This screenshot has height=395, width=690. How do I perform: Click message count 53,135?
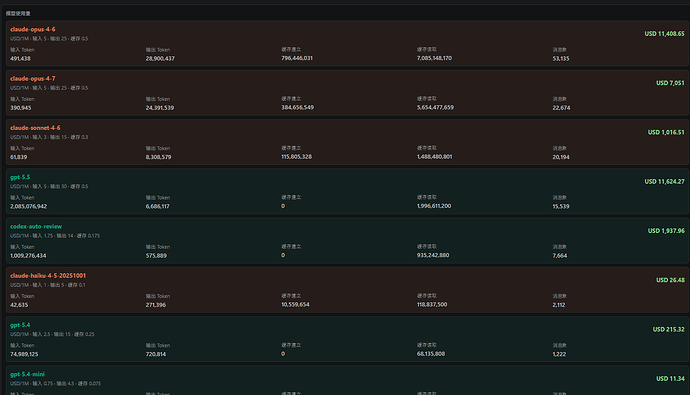pyautogui.click(x=561, y=59)
